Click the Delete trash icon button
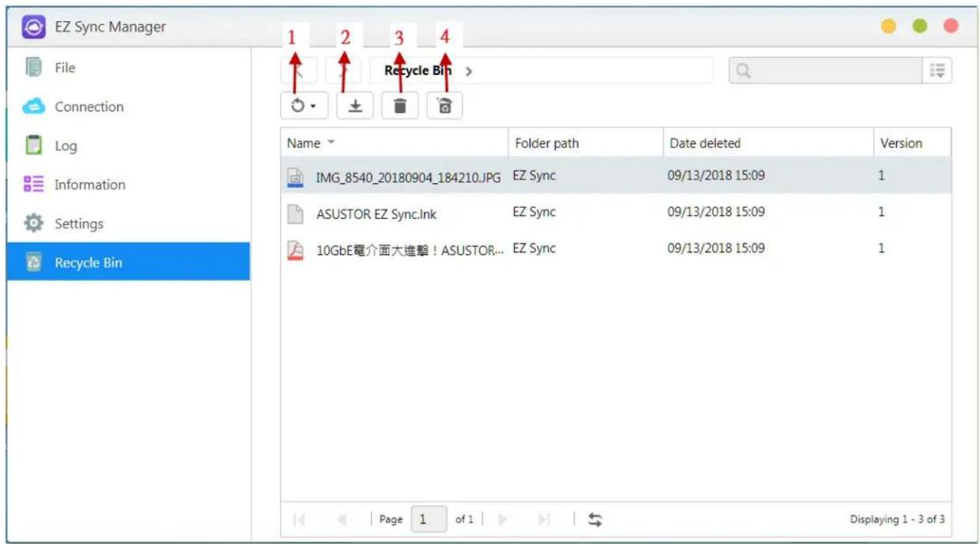The width and height of the screenshot is (980, 544). pyautogui.click(x=400, y=106)
